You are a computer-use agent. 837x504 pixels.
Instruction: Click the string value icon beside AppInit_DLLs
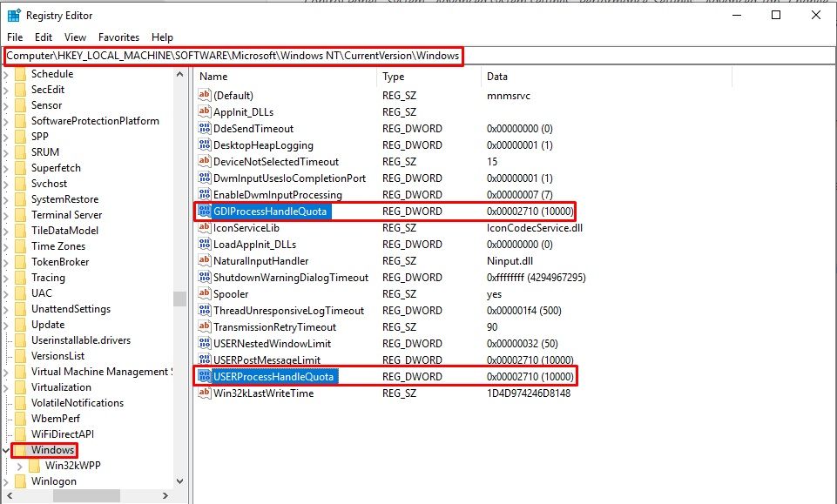click(x=205, y=111)
